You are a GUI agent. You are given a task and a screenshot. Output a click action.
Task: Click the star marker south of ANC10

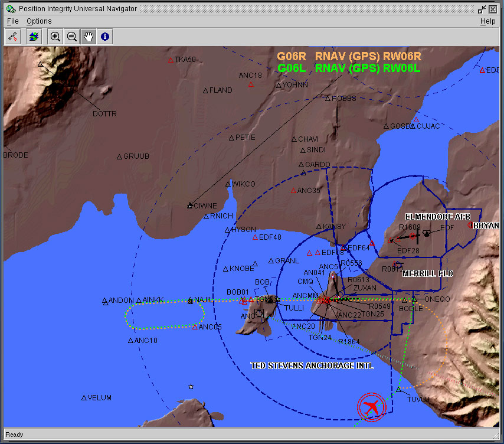tap(191, 387)
